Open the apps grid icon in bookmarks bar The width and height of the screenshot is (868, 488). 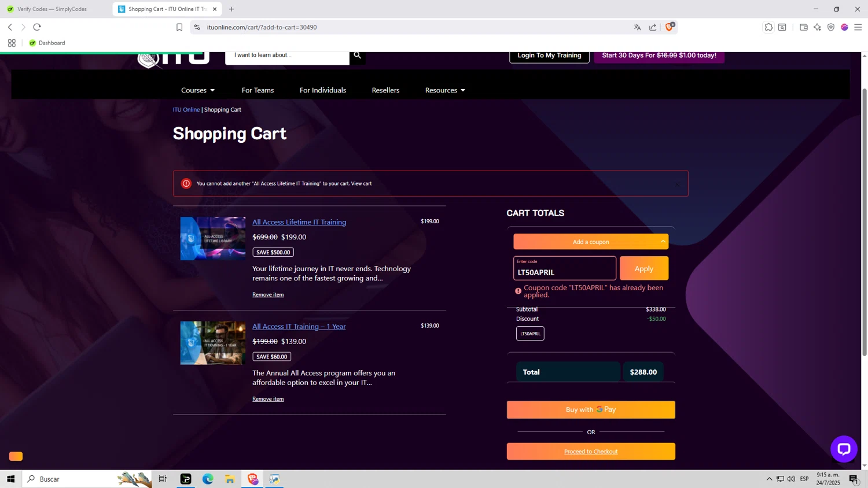tap(12, 43)
